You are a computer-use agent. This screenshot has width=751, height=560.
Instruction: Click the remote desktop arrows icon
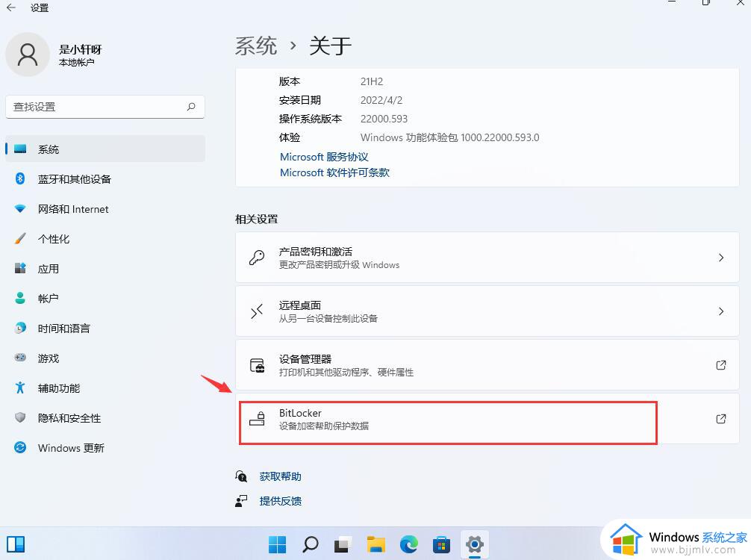coord(257,311)
